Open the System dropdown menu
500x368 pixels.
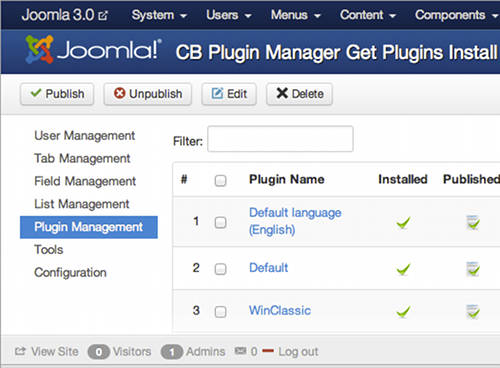click(159, 15)
